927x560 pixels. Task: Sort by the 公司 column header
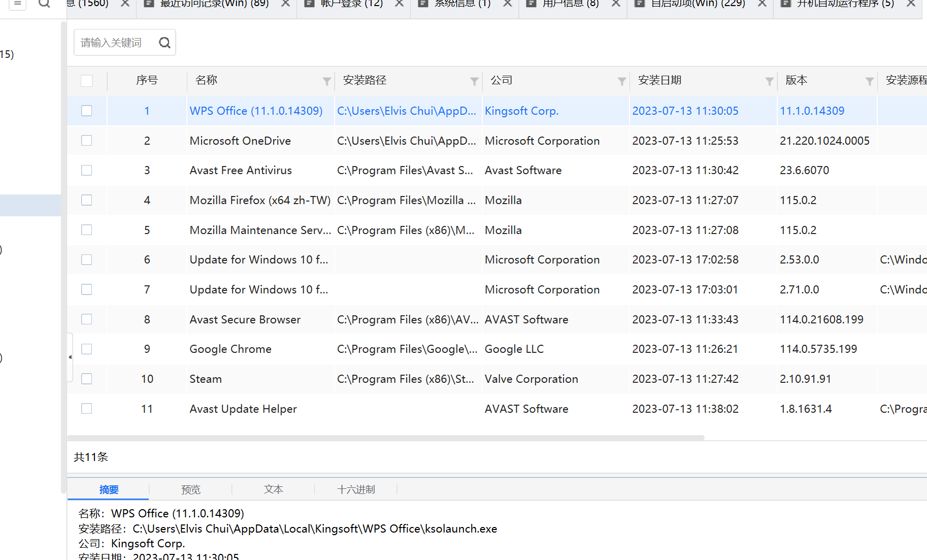pyautogui.click(x=501, y=81)
